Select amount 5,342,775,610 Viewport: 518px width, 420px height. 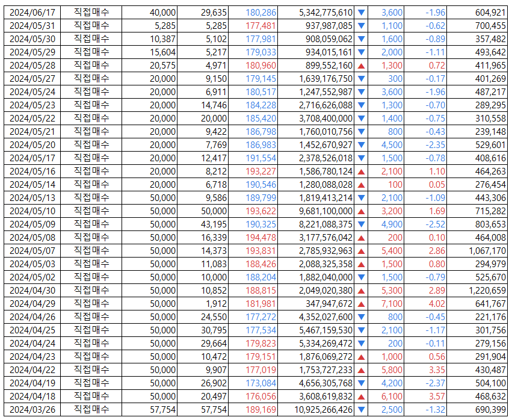[325, 13]
